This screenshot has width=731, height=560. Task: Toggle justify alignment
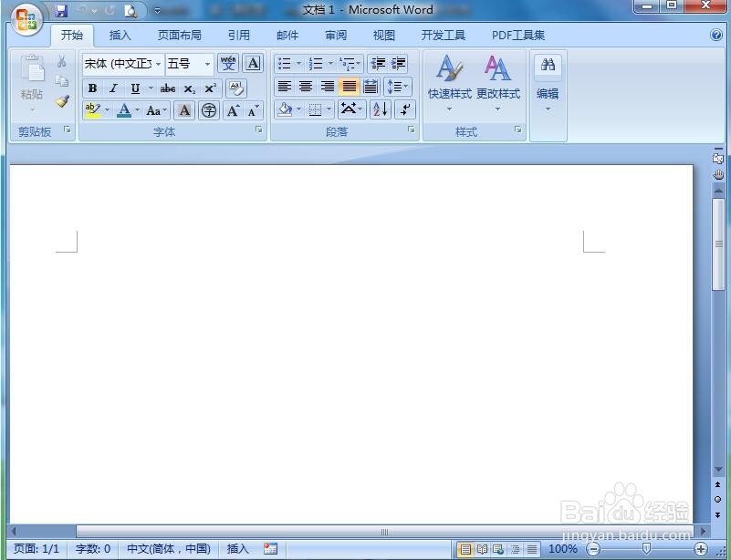tap(350, 87)
